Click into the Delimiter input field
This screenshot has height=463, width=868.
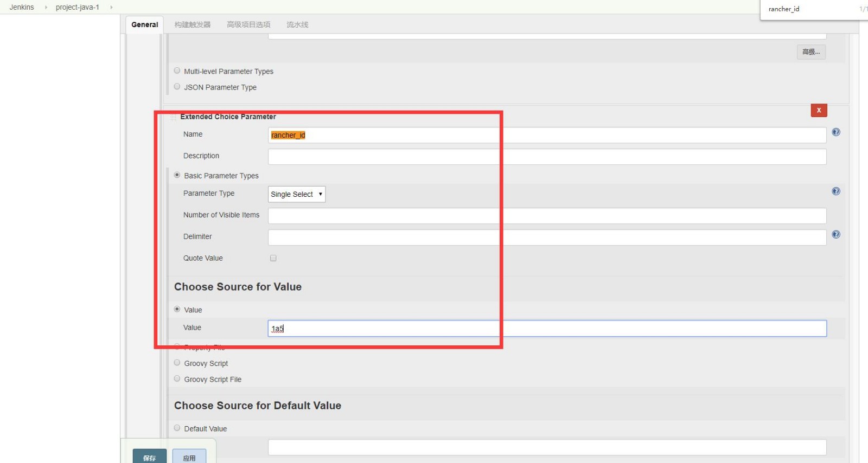(547, 237)
